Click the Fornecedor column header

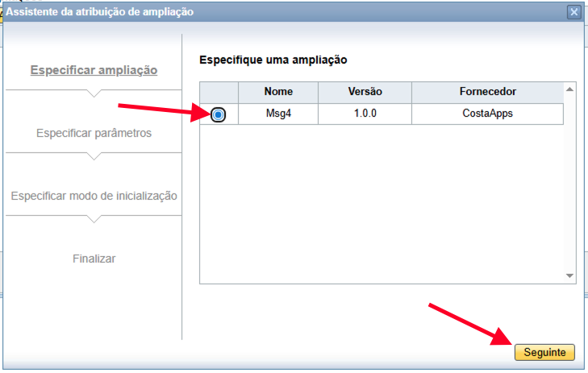point(487,92)
